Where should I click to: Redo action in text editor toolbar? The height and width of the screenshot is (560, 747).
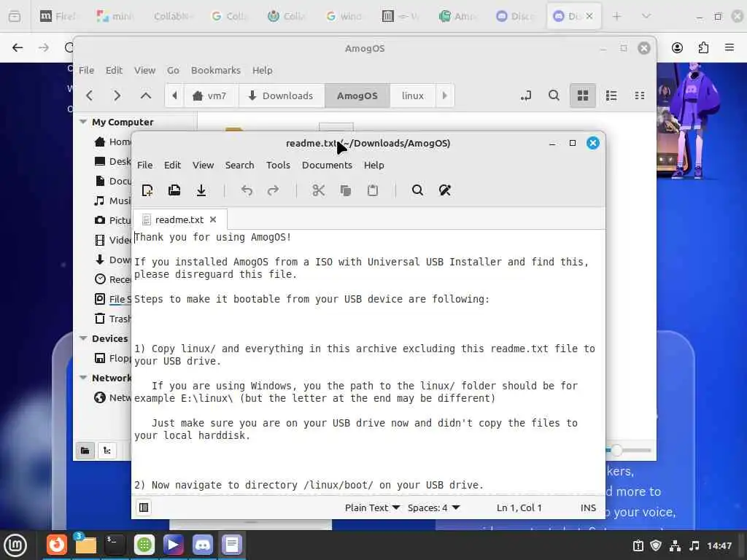point(273,190)
